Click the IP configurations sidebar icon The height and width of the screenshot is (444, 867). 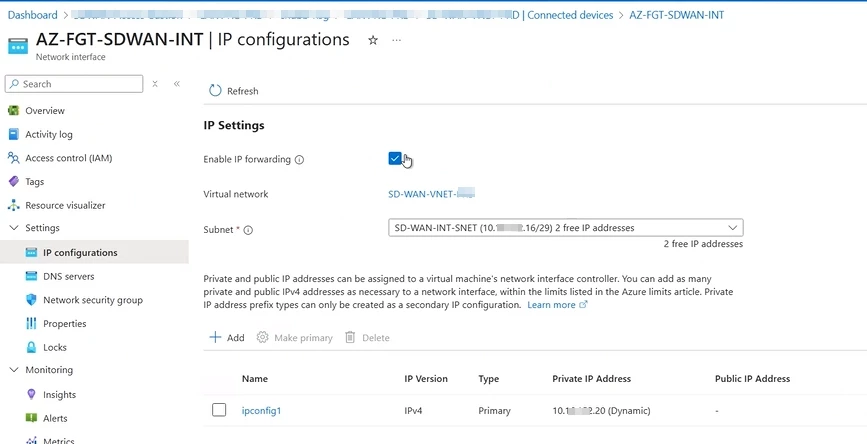click(x=32, y=253)
